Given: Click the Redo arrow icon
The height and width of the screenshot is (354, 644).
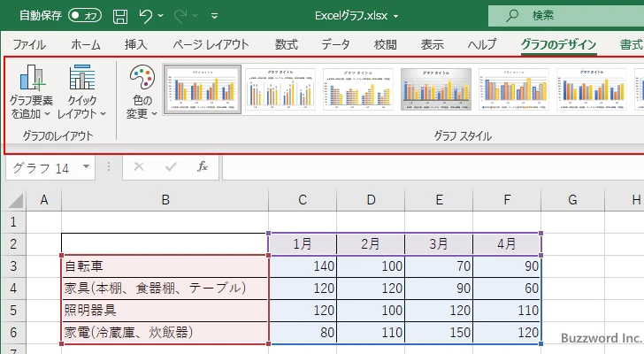Looking at the screenshot, I should coord(180,16).
